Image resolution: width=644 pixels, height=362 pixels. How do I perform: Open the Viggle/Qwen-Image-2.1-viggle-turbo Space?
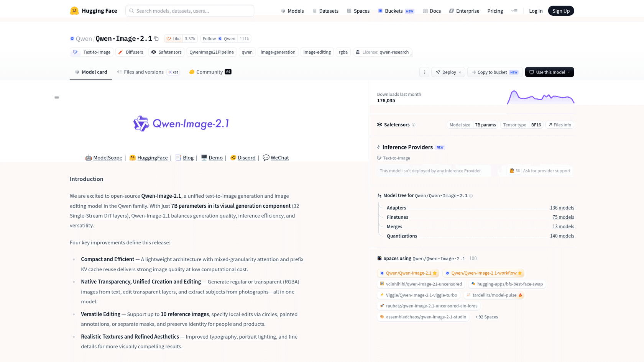coord(419,295)
